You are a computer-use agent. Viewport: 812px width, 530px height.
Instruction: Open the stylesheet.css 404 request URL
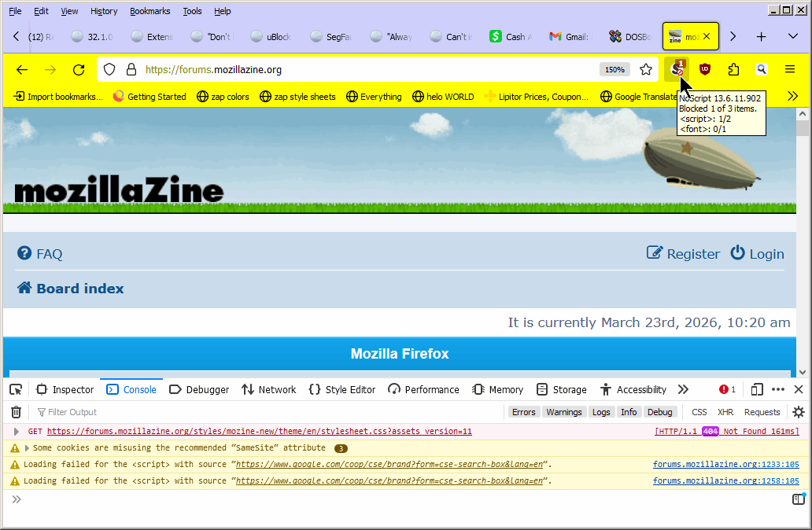click(260, 431)
